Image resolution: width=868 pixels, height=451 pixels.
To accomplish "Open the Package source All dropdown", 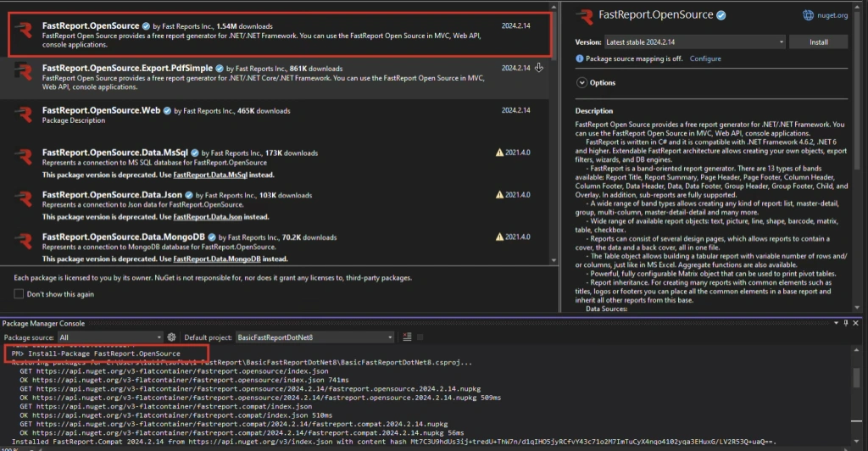I will [x=110, y=337].
